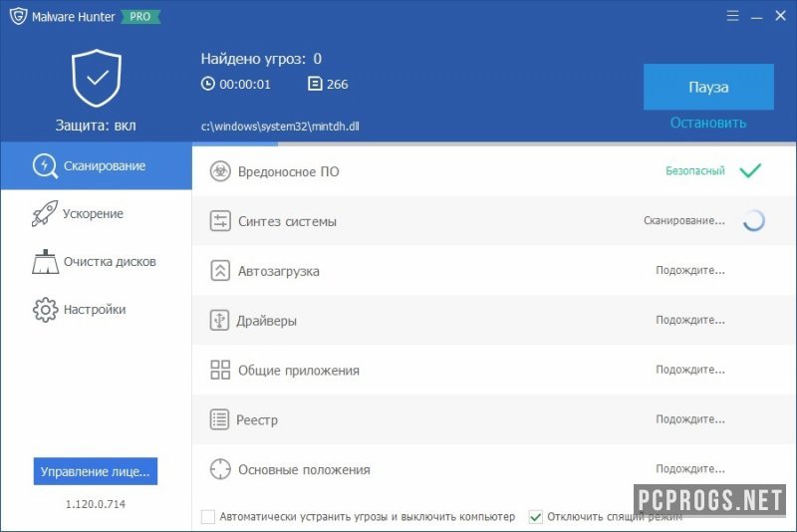Click the Автозагрузка arrows icon
This screenshot has height=532, width=797.
pyautogui.click(x=220, y=271)
